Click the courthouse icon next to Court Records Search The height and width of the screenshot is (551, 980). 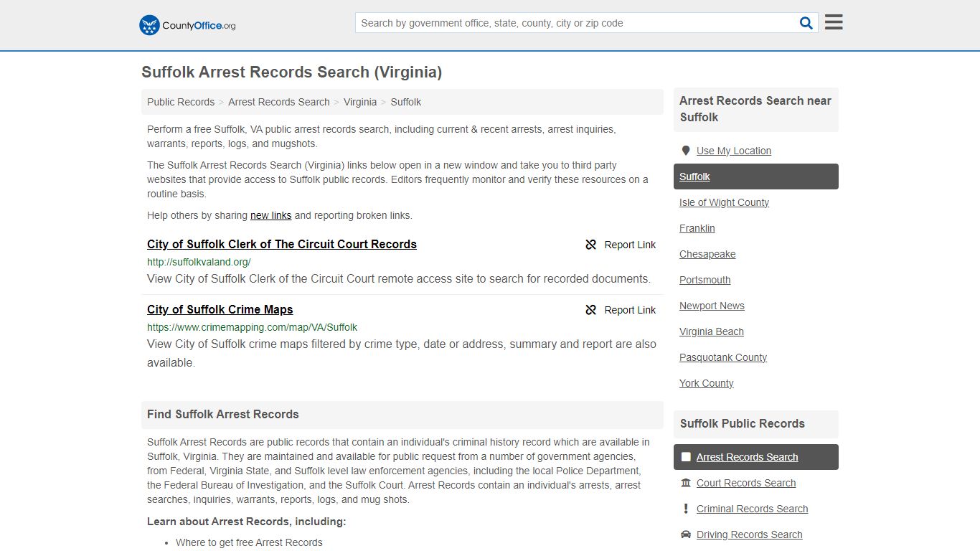pyautogui.click(x=686, y=483)
